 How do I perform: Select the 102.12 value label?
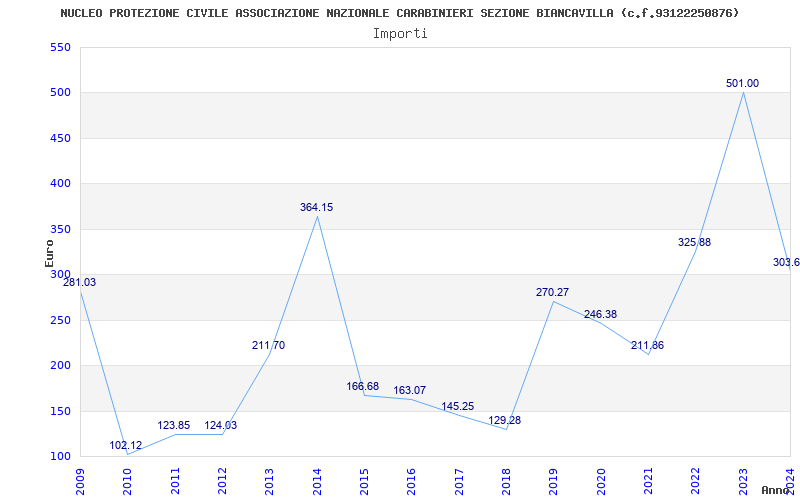(126, 445)
